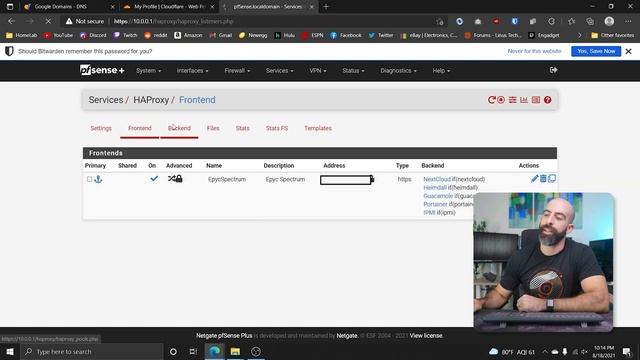
Task: Open the log entries icon in breadcrumb bar
Action: click(x=536, y=100)
